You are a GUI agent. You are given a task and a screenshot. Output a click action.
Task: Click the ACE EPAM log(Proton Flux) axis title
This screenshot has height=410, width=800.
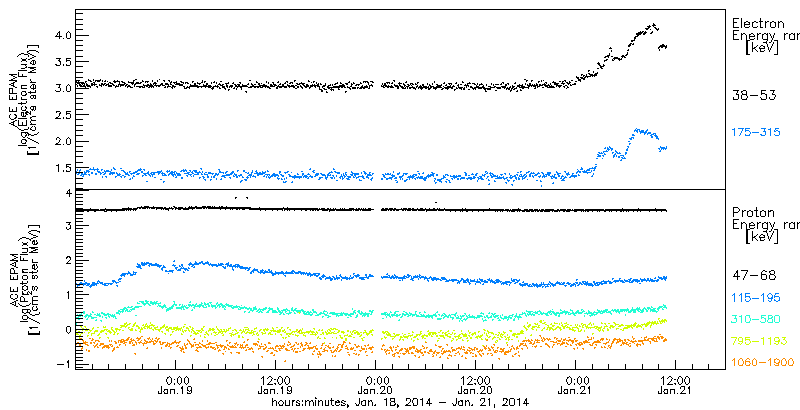[23, 279]
